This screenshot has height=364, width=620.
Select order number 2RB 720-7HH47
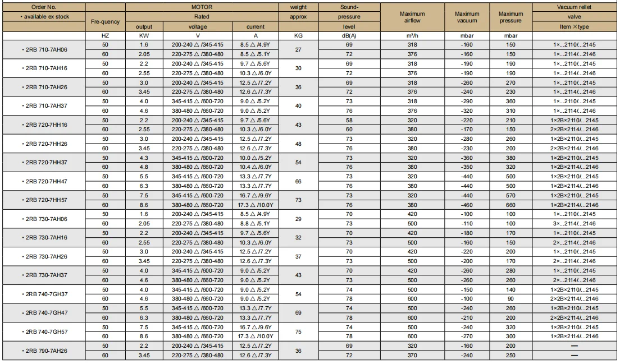(x=44, y=181)
